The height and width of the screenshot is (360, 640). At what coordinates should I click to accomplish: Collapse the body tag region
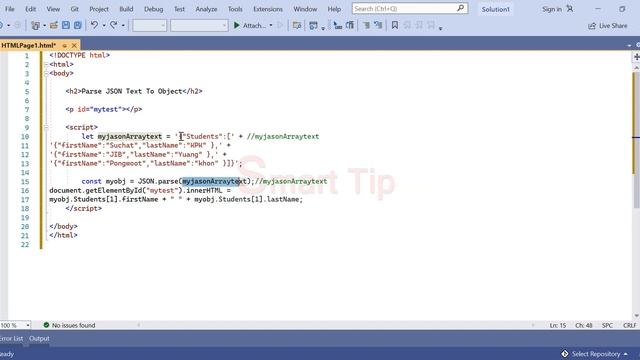tap(46, 73)
